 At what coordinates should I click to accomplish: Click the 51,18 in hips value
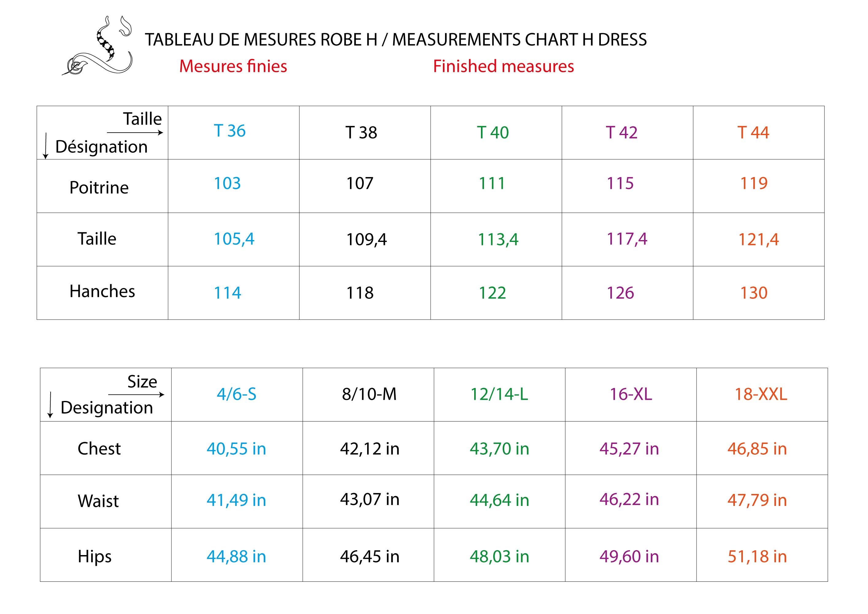[x=757, y=557]
